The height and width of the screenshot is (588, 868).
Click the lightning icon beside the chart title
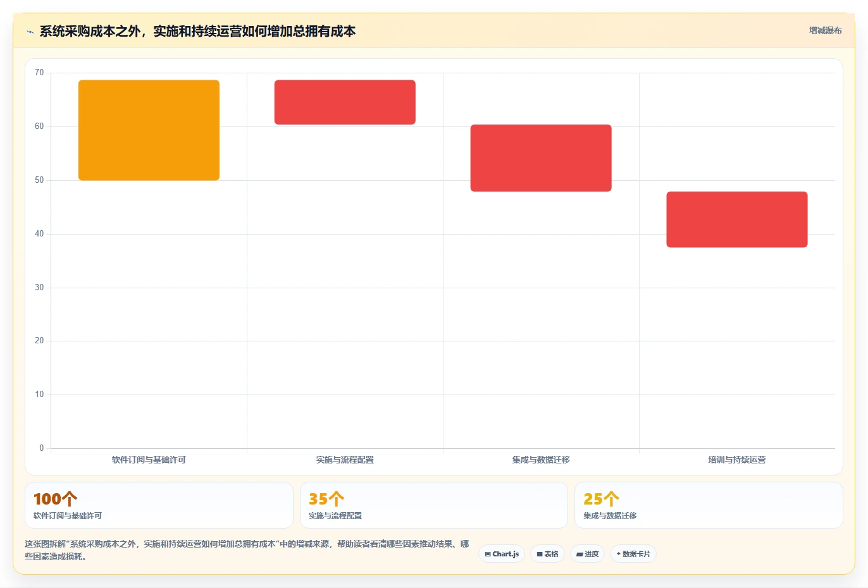(x=30, y=32)
